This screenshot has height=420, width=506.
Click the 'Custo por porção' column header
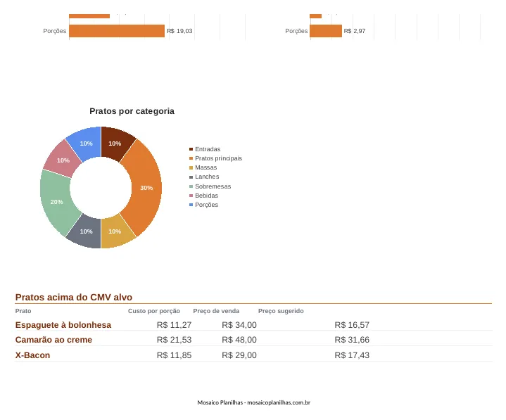154,311
